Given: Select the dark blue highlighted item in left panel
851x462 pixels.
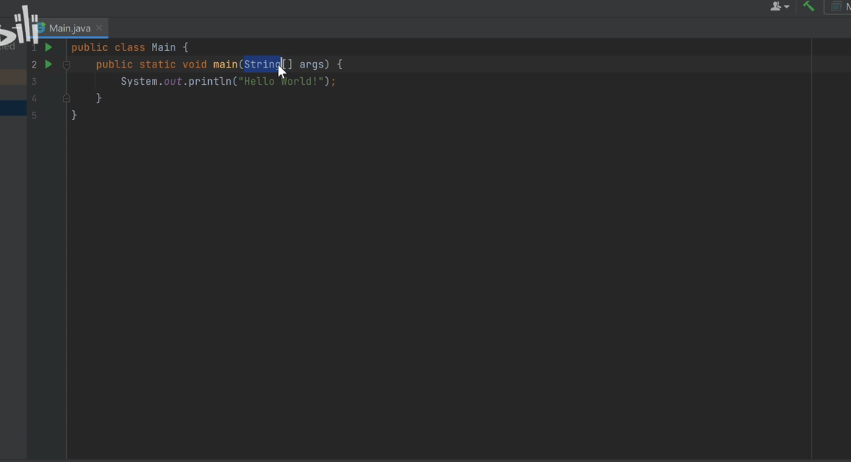Looking at the screenshot, I should tap(14, 108).
